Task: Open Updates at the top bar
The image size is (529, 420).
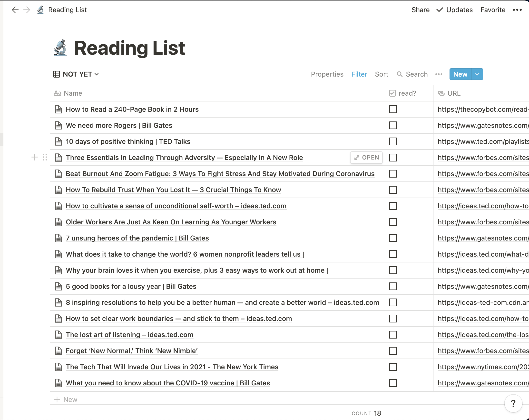Action: coord(455,10)
